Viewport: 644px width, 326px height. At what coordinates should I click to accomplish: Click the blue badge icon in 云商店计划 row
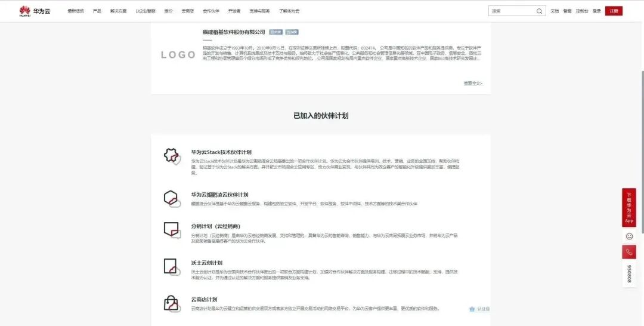coord(472,309)
